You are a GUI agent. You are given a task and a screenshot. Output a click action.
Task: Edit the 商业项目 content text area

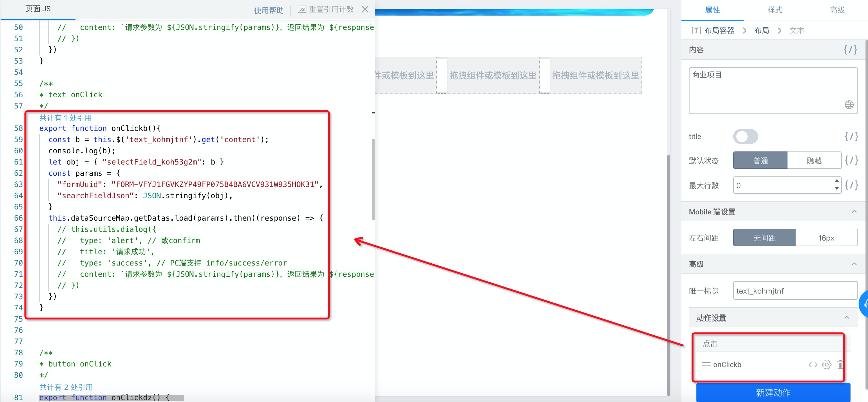[773, 91]
